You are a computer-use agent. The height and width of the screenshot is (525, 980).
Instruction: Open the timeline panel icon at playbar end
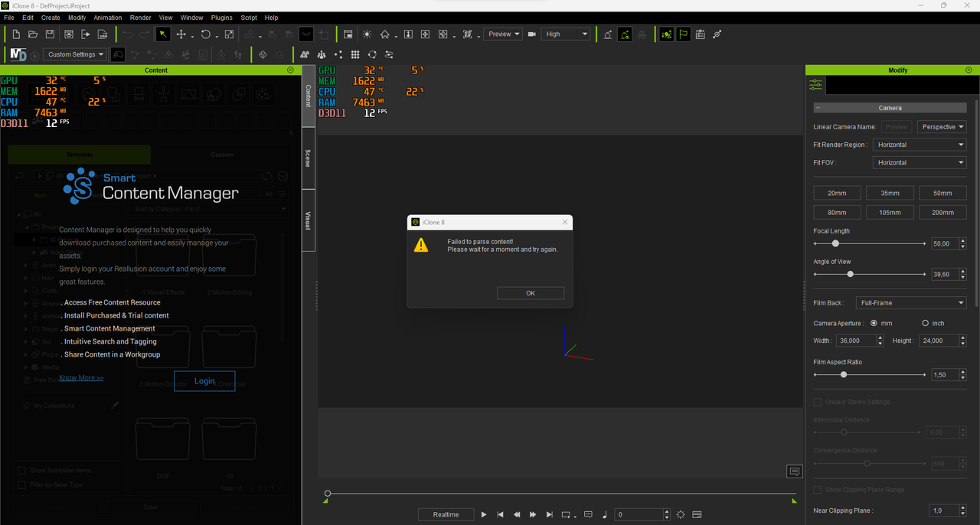[x=697, y=515]
